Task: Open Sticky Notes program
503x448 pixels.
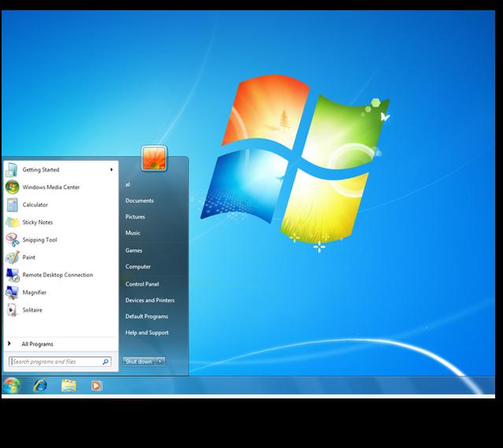Action: [37, 222]
